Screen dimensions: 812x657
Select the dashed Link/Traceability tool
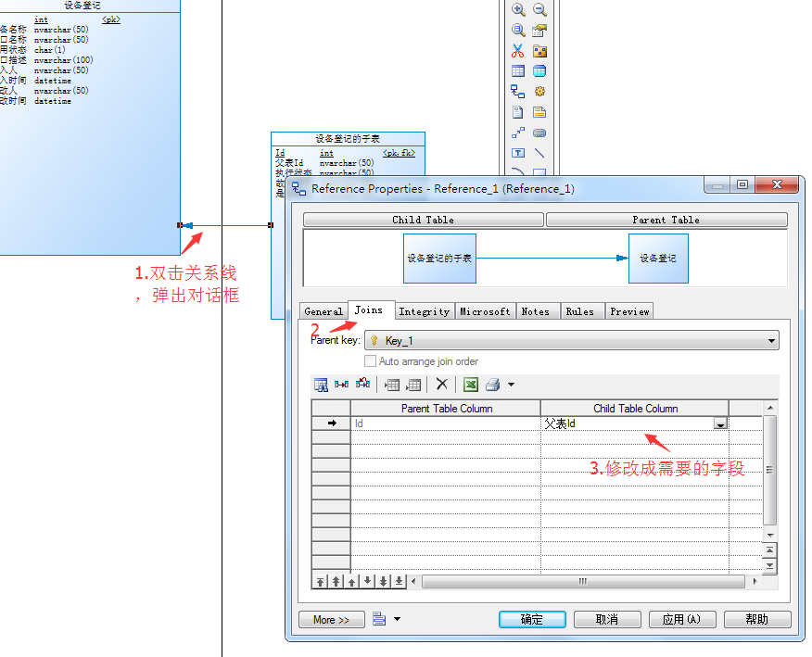[x=518, y=133]
